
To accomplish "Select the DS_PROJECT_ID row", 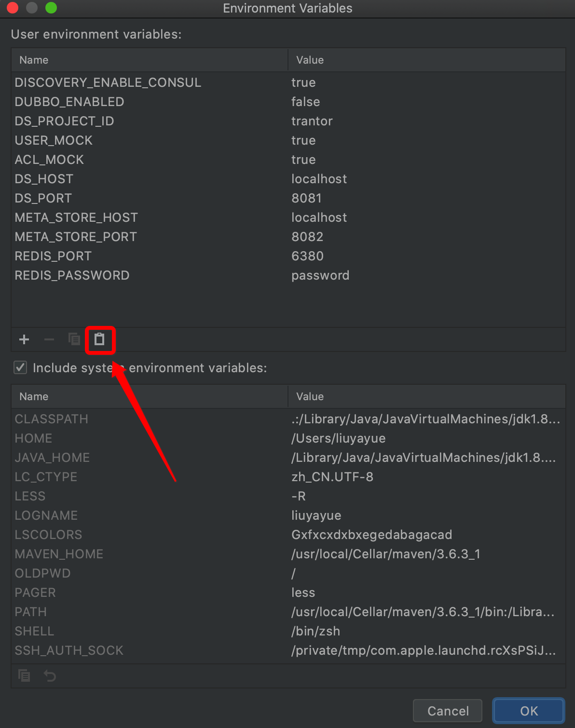I will [x=65, y=121].
